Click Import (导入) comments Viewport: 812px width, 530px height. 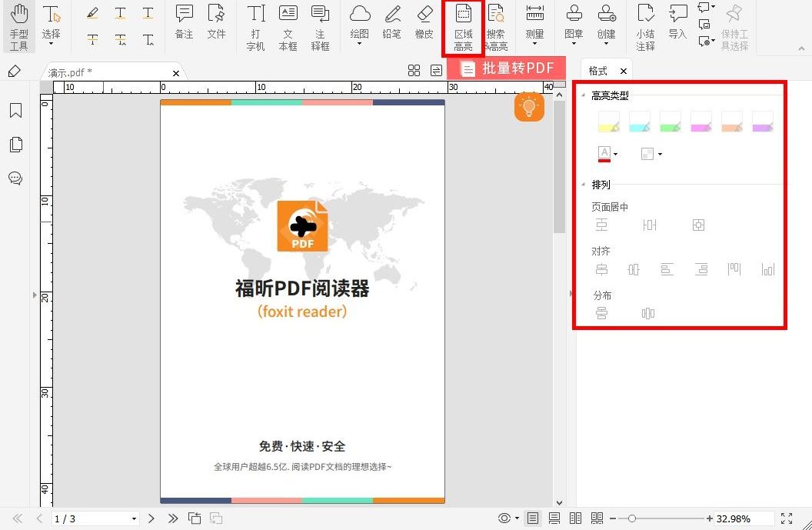677,22
